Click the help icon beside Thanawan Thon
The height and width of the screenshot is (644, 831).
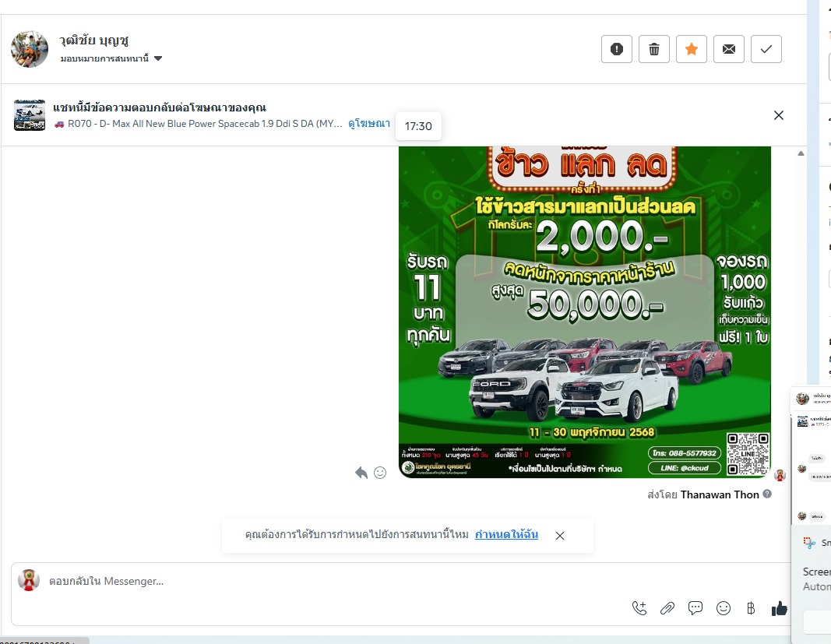coord(767,494)
